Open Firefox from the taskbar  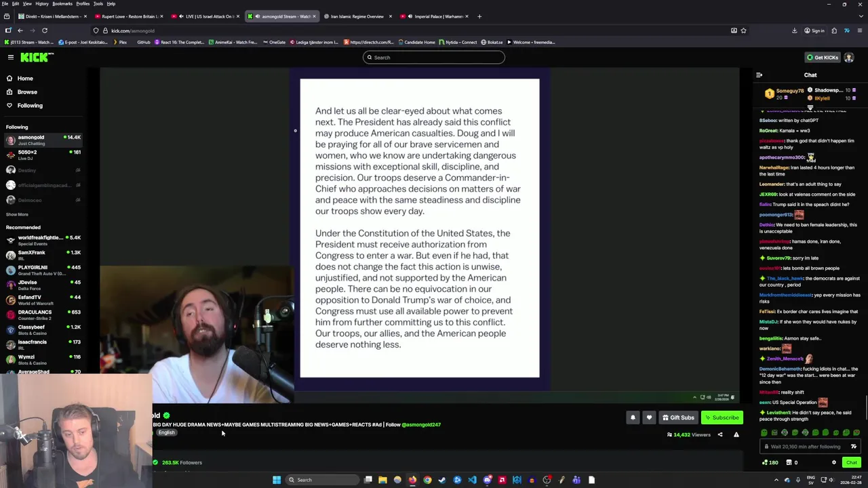[x=412, y=480]
